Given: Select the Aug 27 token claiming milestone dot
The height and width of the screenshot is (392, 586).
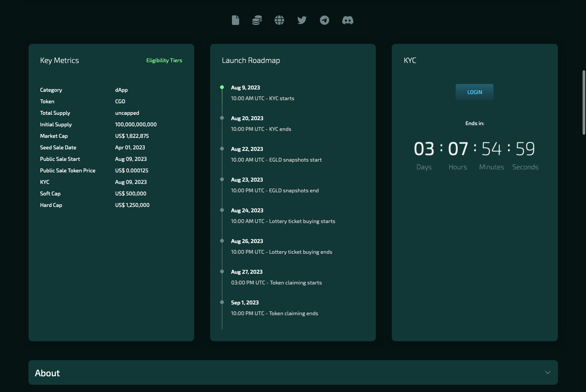Looking at the screenshot, I should 222,271.
